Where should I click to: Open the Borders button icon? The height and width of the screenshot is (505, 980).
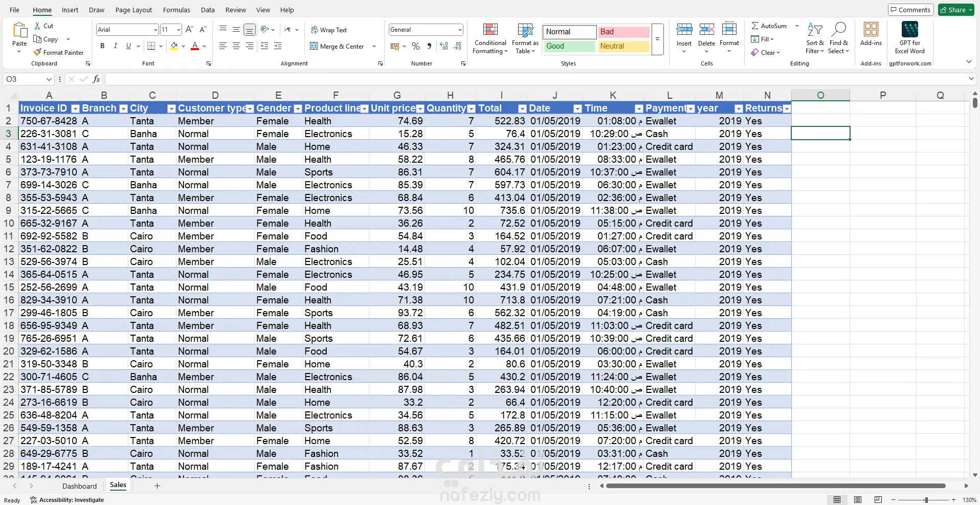(x=151, y=46)
